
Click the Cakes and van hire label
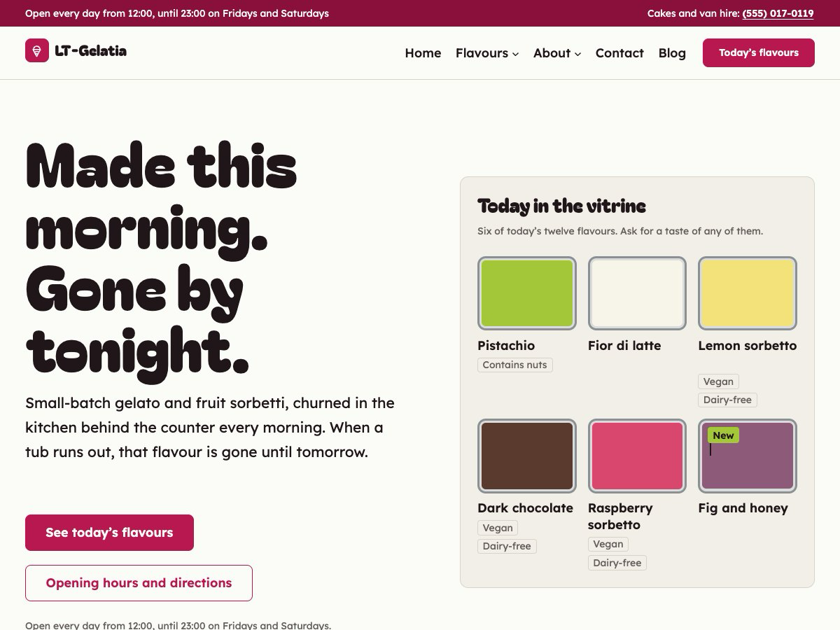[x=692, y=13]
